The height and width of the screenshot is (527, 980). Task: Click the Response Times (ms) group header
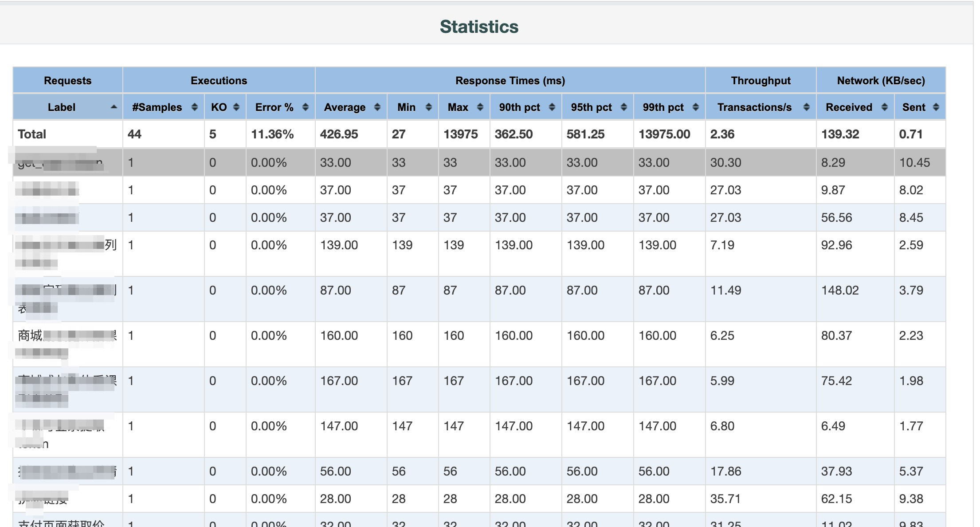(510, 81)
